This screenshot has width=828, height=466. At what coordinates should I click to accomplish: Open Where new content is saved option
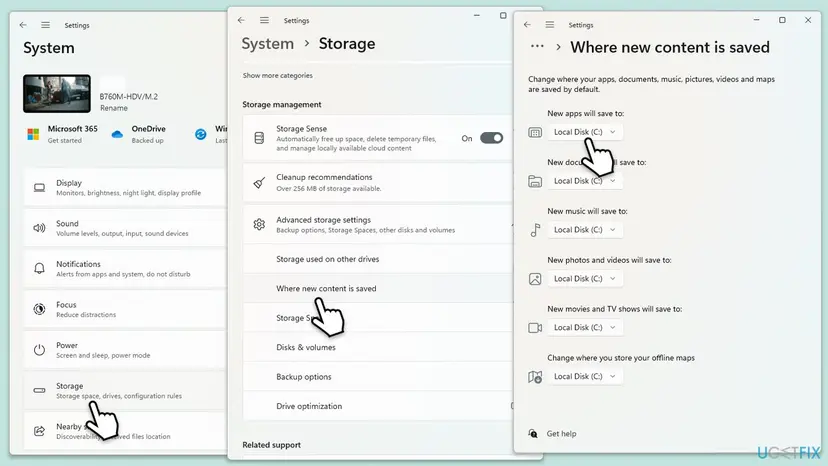[x=378, y=288]
